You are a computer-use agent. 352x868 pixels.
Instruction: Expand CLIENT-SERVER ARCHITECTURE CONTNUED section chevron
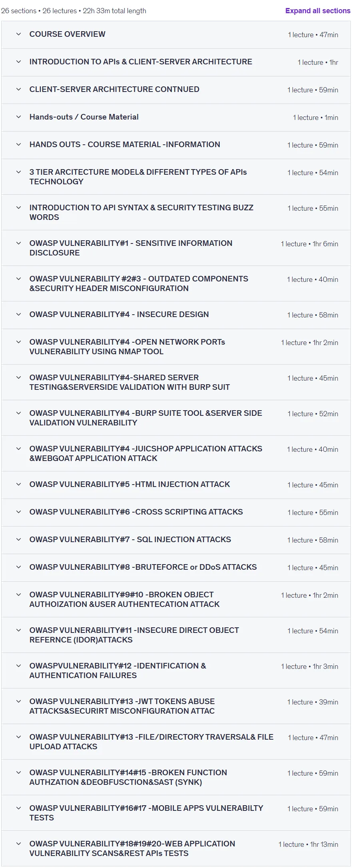click(x=18, y=89)
